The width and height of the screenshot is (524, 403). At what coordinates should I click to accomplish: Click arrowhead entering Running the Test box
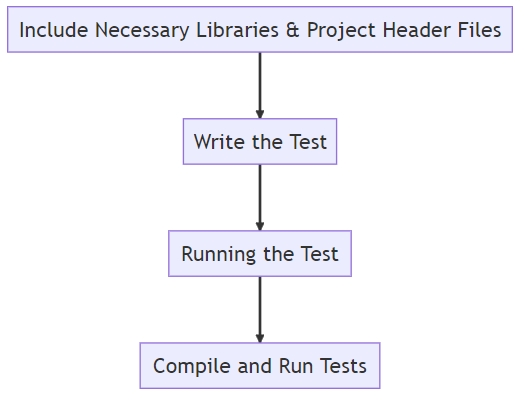[260, 226]
